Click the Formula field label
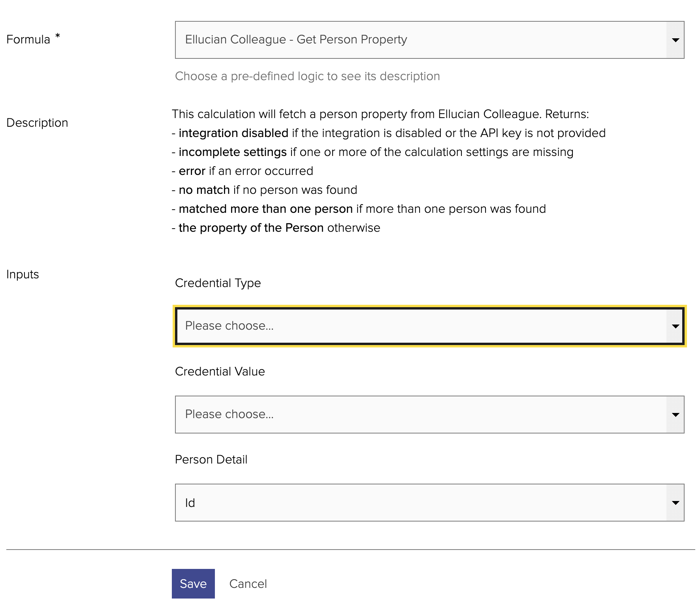The image size is (700, 608). coord(28,39)
